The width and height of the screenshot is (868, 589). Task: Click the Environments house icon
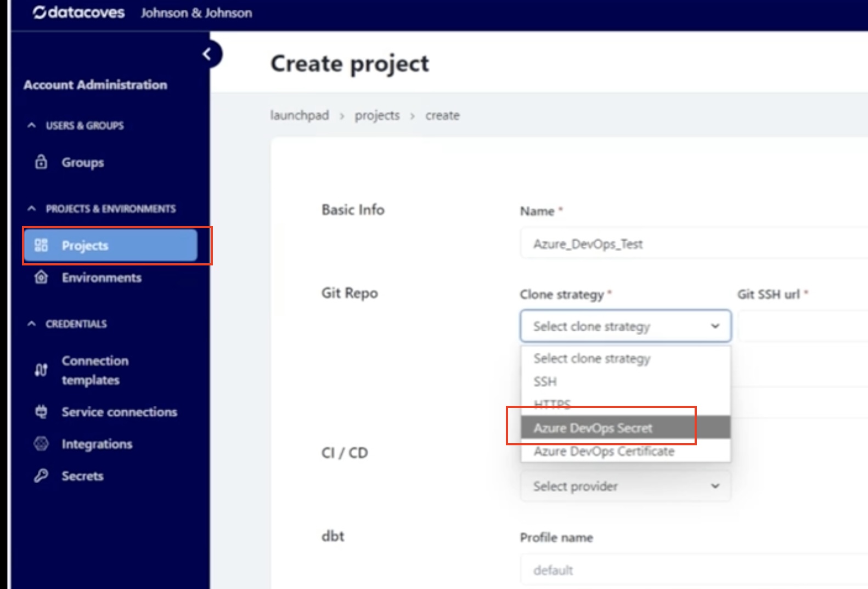[41, 277]
